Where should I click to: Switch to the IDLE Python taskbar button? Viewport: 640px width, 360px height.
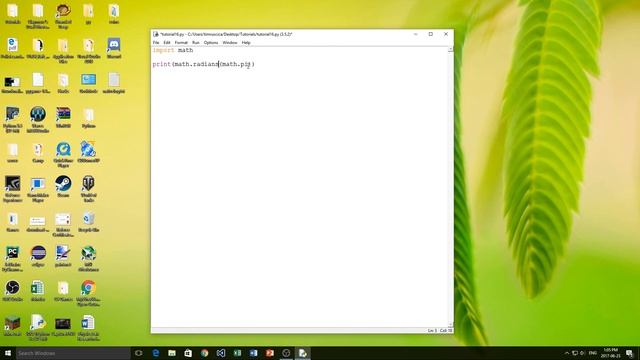(302, 353)
